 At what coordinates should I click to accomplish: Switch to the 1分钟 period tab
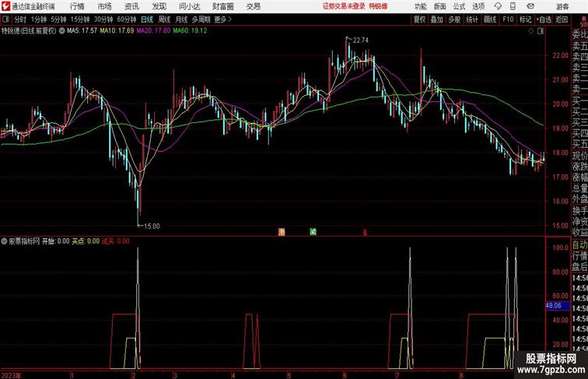(39, 19)
